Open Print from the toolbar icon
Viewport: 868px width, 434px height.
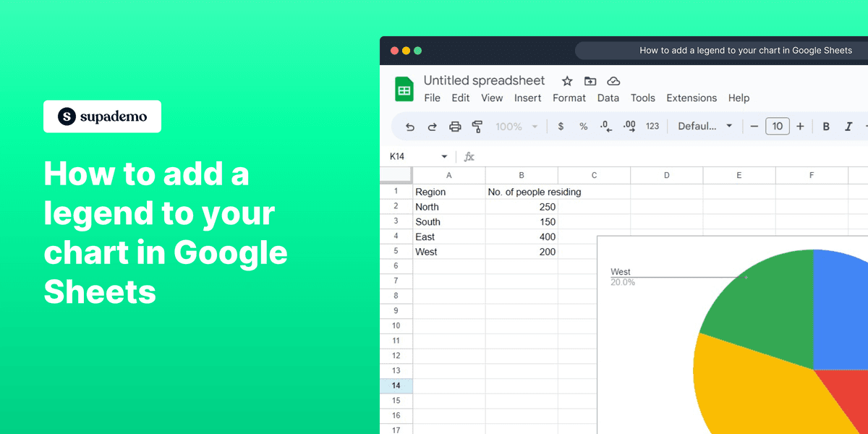454,126
